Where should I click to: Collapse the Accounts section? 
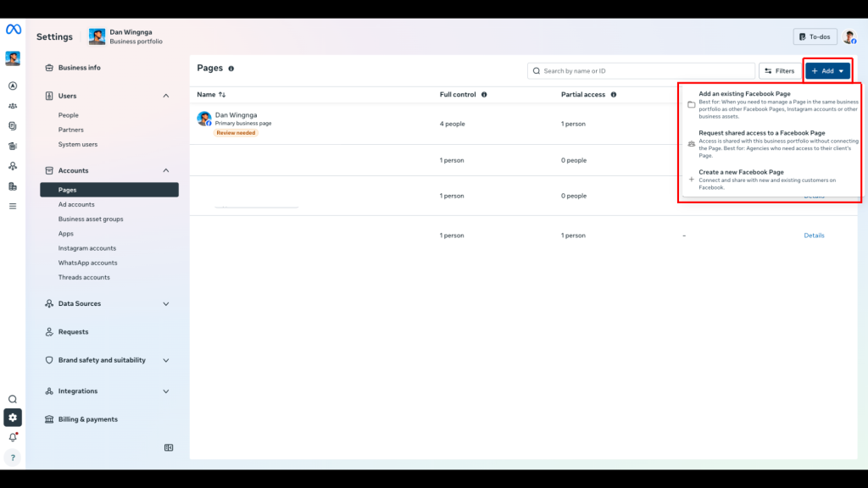(165, 170)
